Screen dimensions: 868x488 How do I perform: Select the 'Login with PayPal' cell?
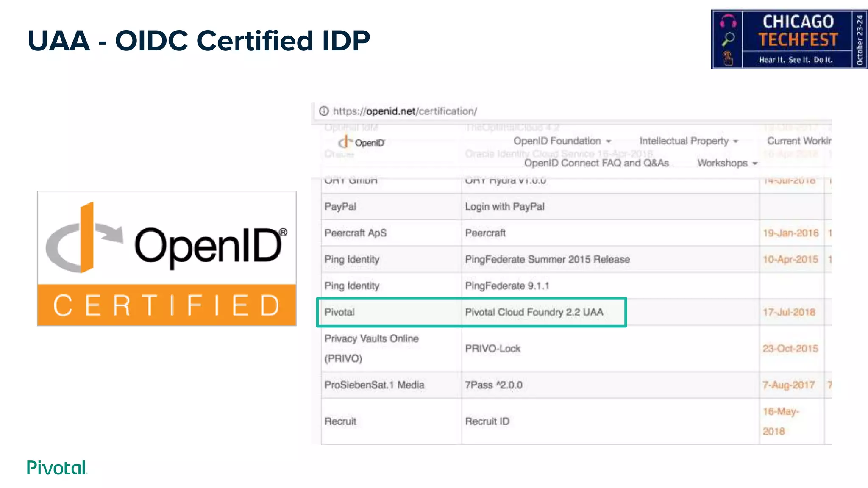(x=610, y=207)
